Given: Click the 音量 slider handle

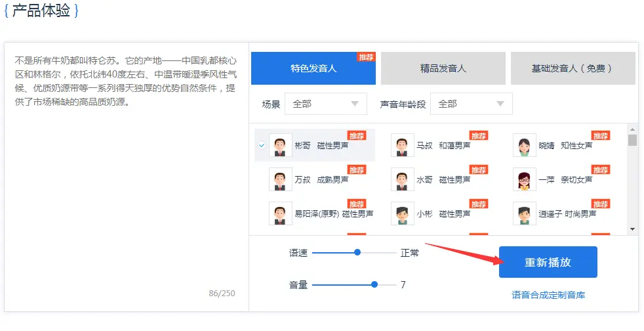Looking at the screenshot, I should [374, 284].
